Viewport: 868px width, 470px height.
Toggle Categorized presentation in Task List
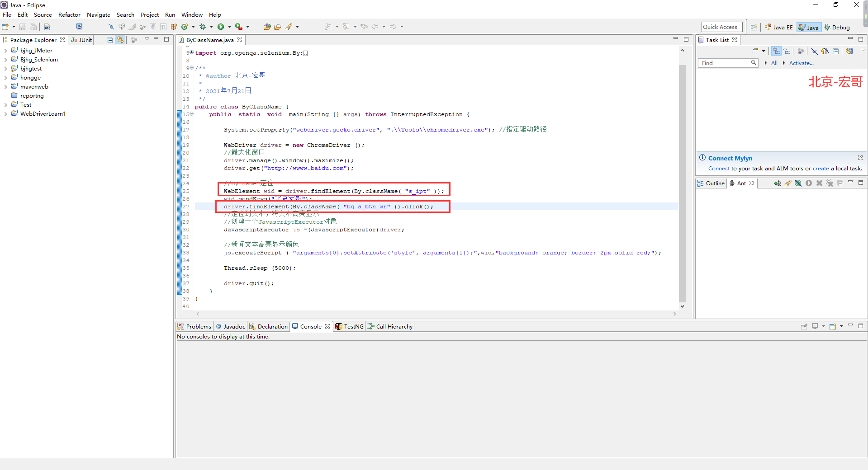pyautogui.click(x=777, y=51)
